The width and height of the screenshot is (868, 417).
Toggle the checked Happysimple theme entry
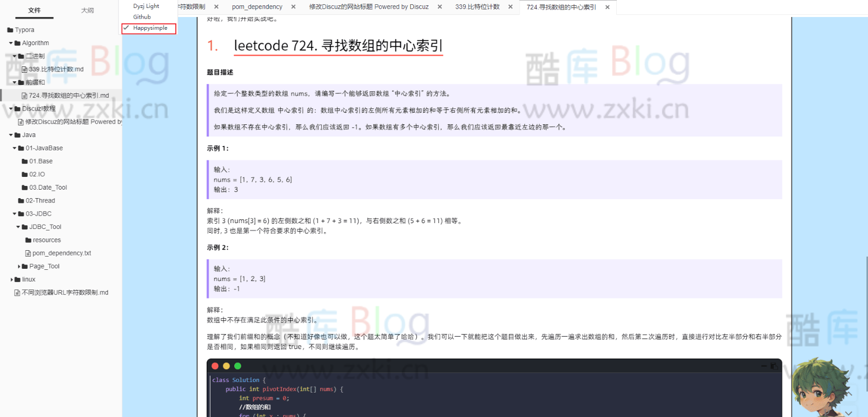click(x=149, y=28)
